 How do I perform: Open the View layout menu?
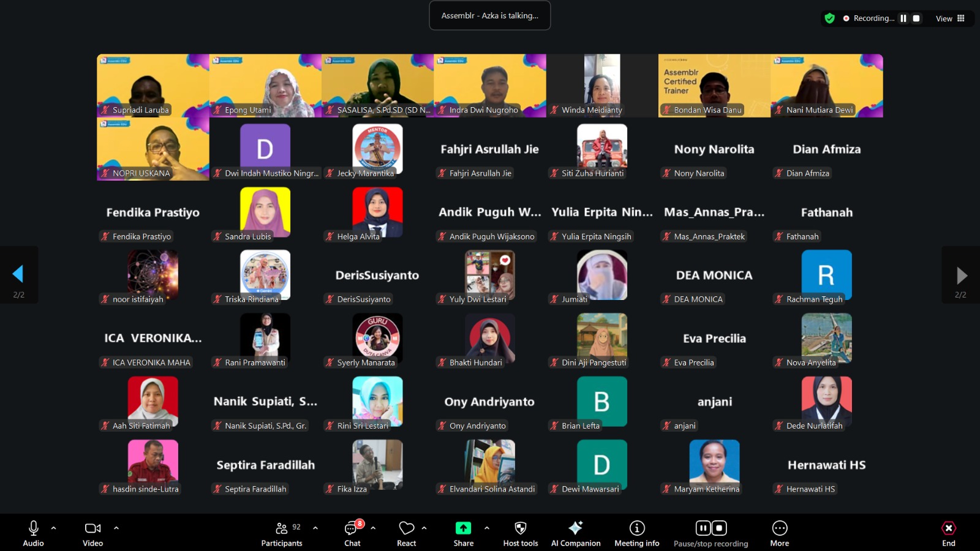coord(950,18)
